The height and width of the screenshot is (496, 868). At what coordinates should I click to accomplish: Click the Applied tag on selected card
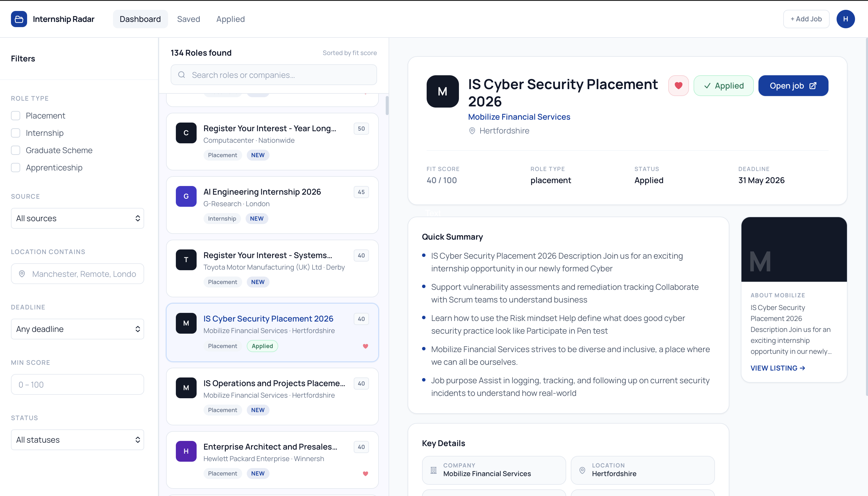point(262,346)
